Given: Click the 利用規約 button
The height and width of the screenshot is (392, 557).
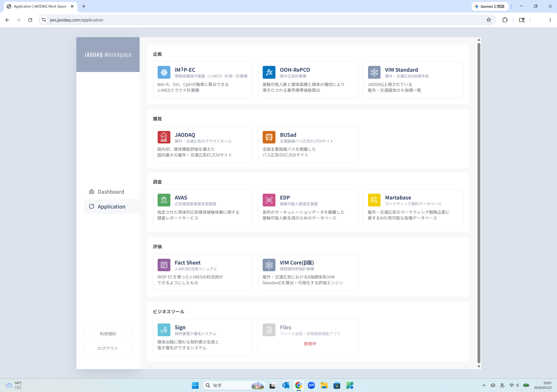Looking at the screenshot, I should click(108, 334).
